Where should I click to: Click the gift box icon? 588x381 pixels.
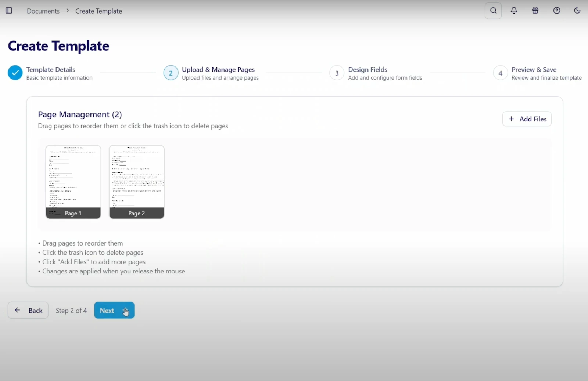click(x=535, y=11)
